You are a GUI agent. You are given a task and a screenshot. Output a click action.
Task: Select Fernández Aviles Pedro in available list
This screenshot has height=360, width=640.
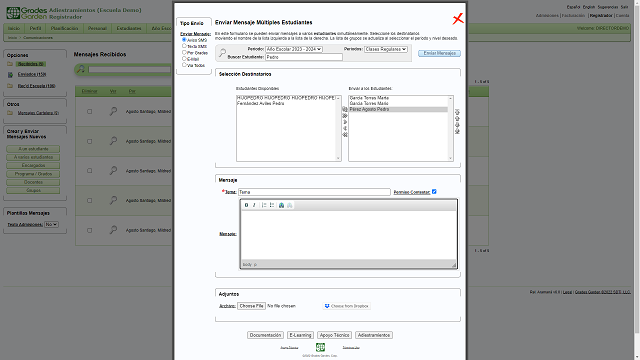[x=261, y=104]
